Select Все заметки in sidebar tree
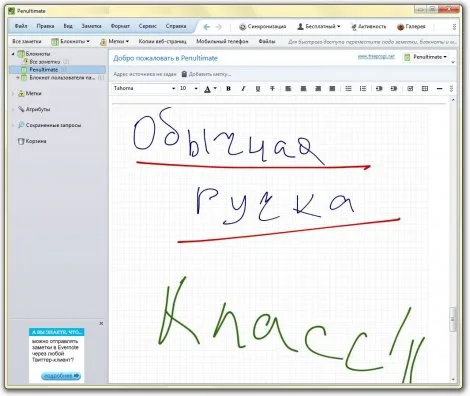The width and height of the screenshot is (470, 396). coord(45,62)
